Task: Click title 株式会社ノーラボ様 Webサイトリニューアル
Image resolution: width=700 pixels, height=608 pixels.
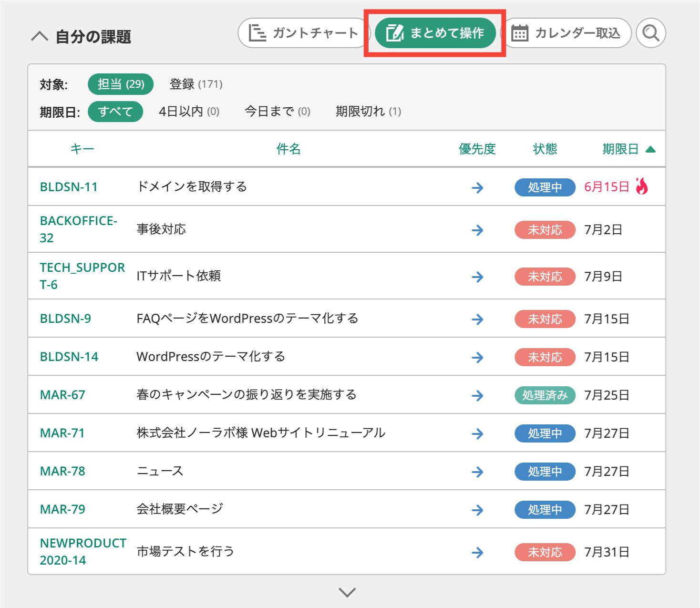Action: [x=261, y=433]
